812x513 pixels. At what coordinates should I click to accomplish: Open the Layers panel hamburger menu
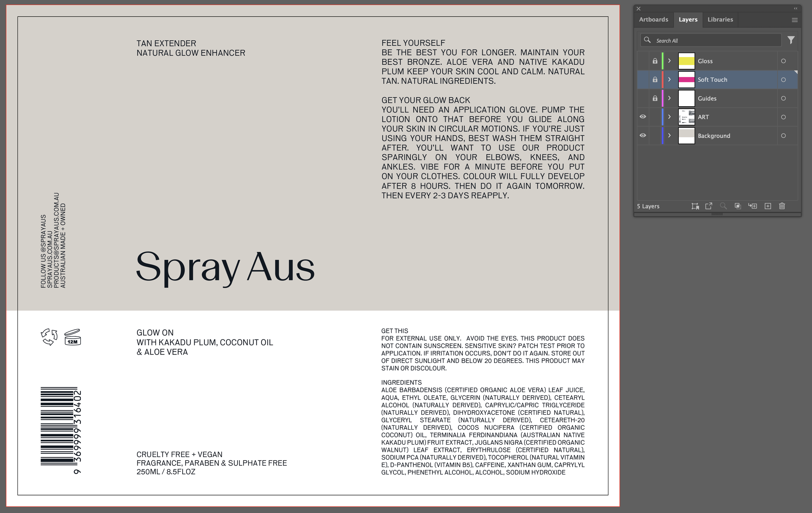(x=794, y=20)
